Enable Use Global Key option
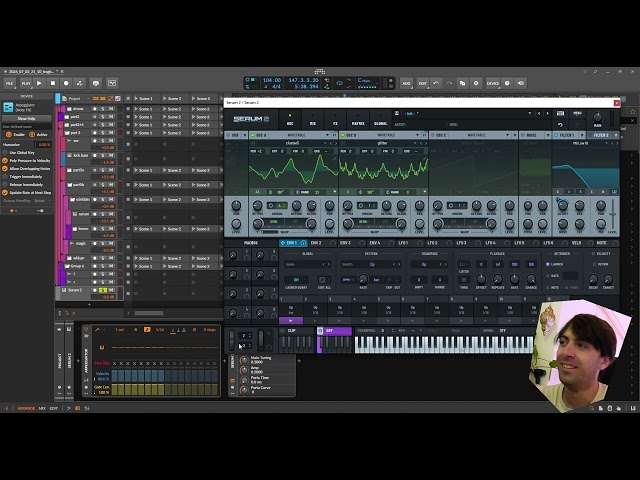The image size is (640, 480). tap(5, 153)
